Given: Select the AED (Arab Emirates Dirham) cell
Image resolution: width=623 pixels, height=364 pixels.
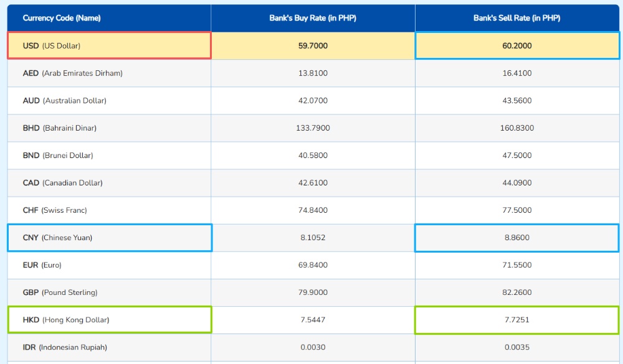Looking at the screenshot, I should tap(73, 73).
